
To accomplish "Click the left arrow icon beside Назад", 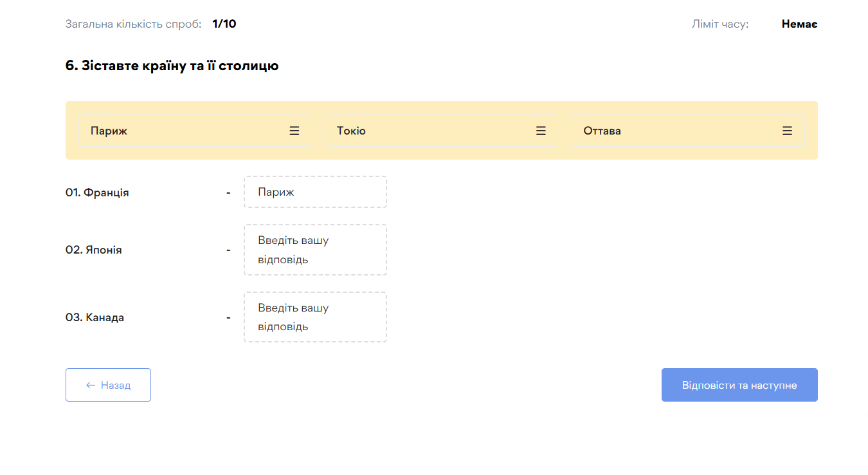I will [x=91, y=385].
